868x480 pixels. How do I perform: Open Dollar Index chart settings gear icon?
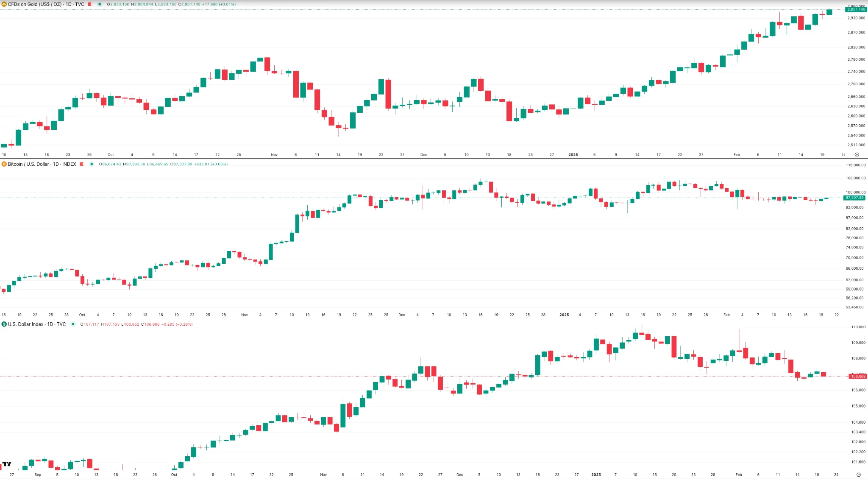point(858,475)
